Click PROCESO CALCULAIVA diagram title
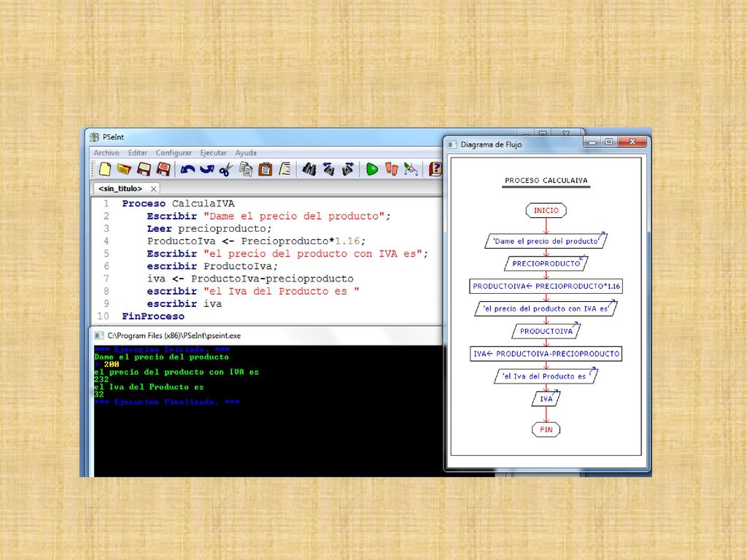This screenshot has height=560, width=747. (x=546, y=181)
